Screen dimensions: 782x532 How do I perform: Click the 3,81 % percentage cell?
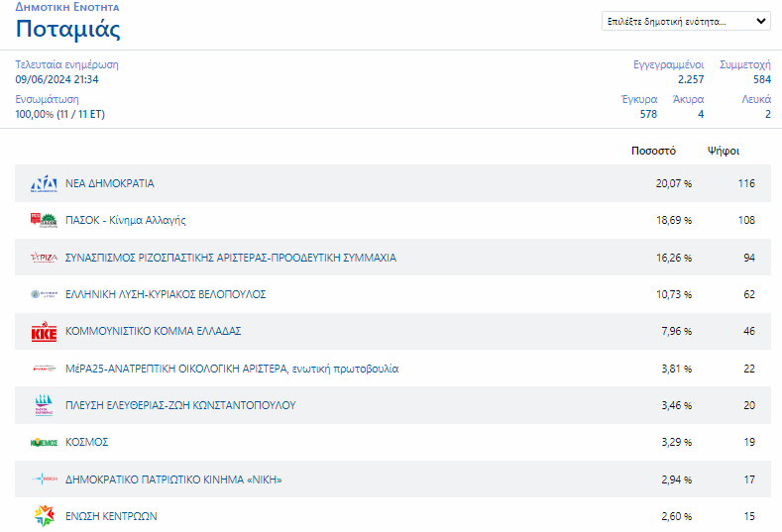pyautogui.click(x=677, y=369)
